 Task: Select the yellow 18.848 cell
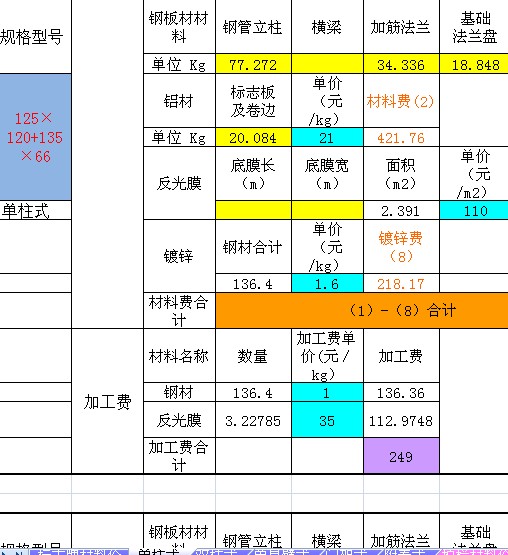tap(474, 64)
